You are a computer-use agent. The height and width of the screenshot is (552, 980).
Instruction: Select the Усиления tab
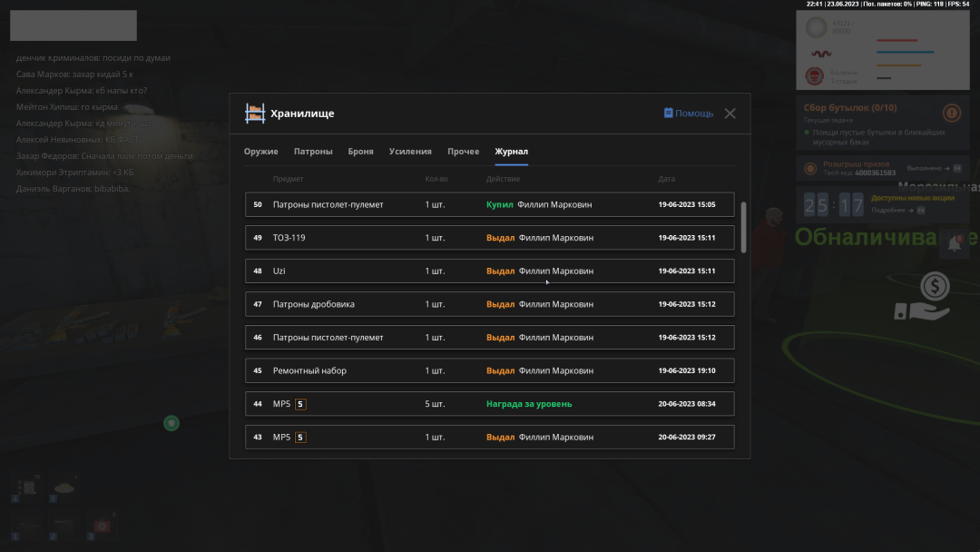(410, 152)
